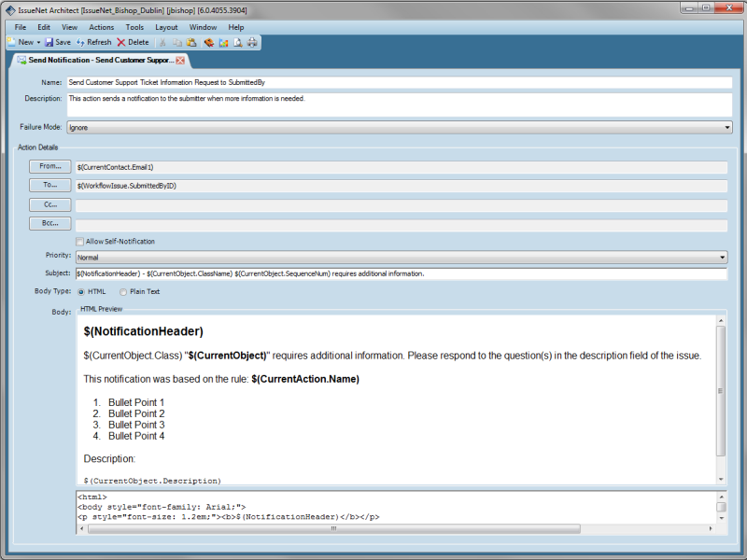
Task: Click the HTML Preview vertical scrollbar thumb
Action: 721,391
